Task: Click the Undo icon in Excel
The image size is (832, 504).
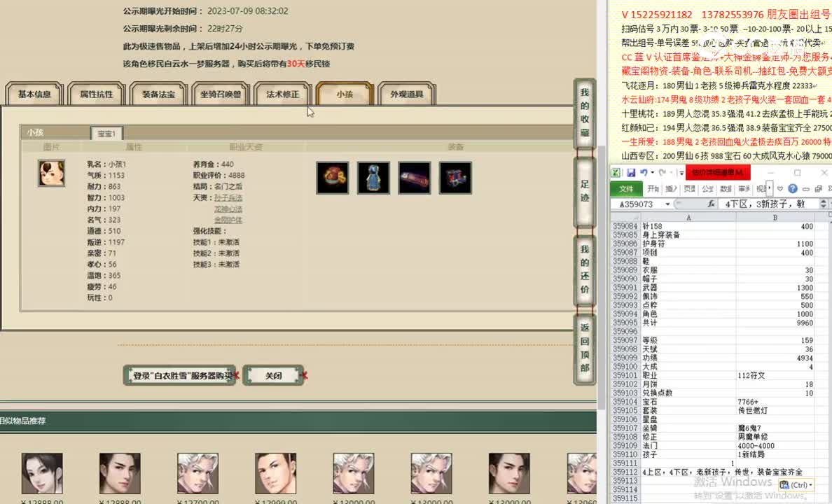Action: point(644,171)
